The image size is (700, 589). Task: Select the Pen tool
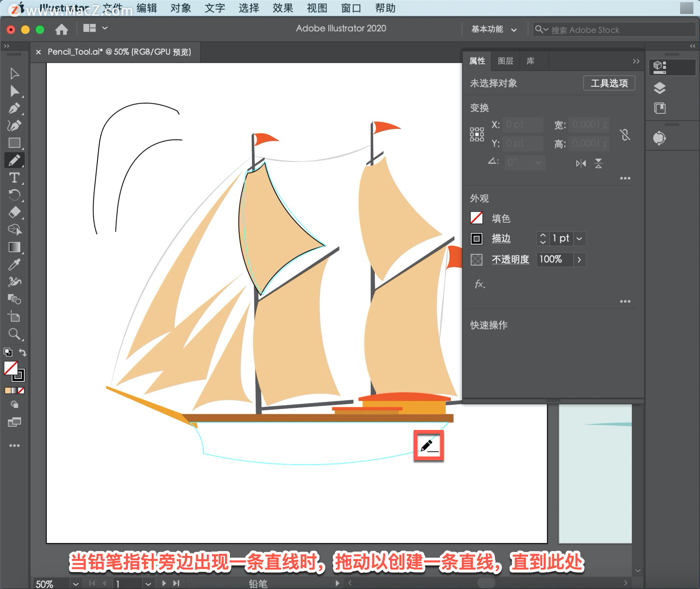point(14,108)
